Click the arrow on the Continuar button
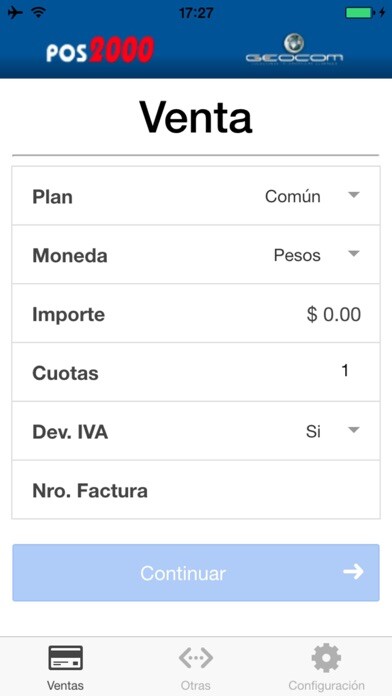This screenshot has width=392, height=696. click(x=353, y=572)
